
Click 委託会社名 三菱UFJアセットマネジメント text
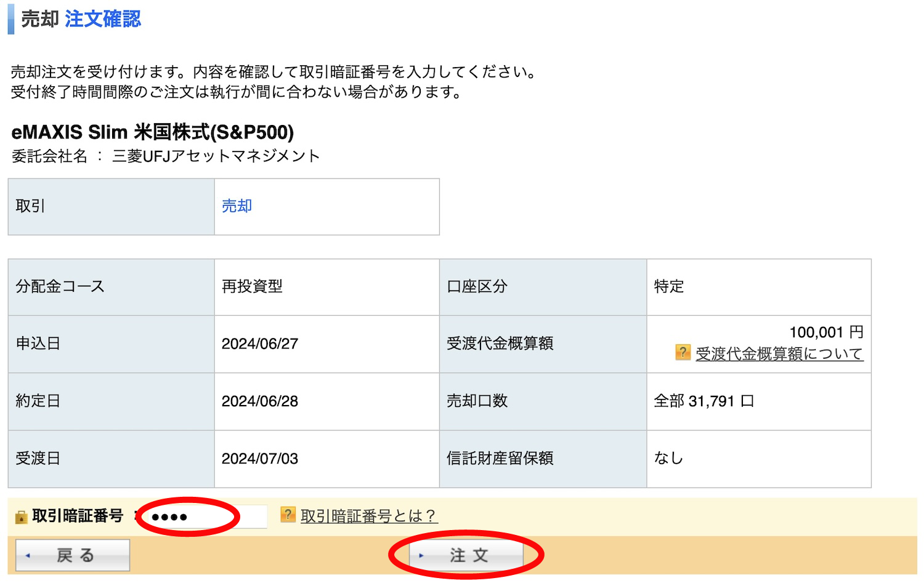click(166, 156)
